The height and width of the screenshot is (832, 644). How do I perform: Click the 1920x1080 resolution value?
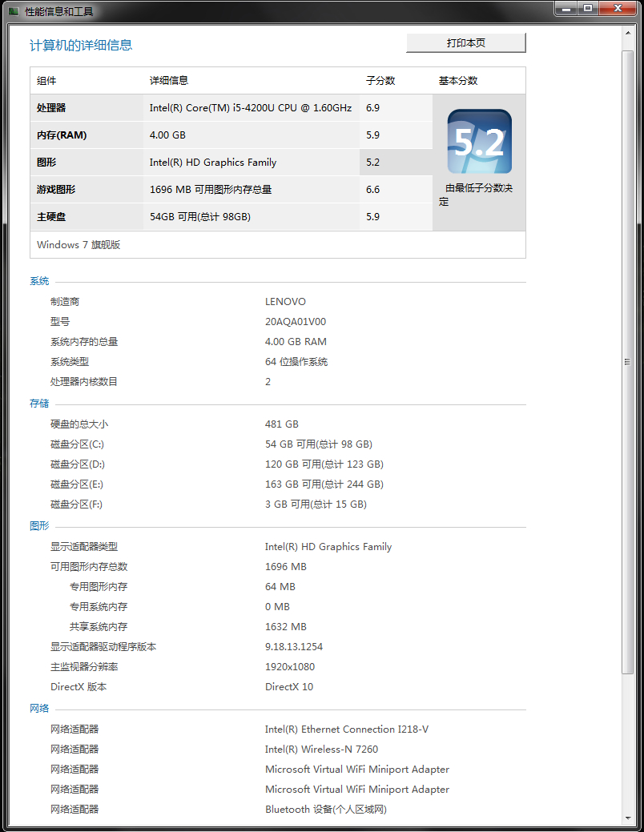click(x=290, y=667)
